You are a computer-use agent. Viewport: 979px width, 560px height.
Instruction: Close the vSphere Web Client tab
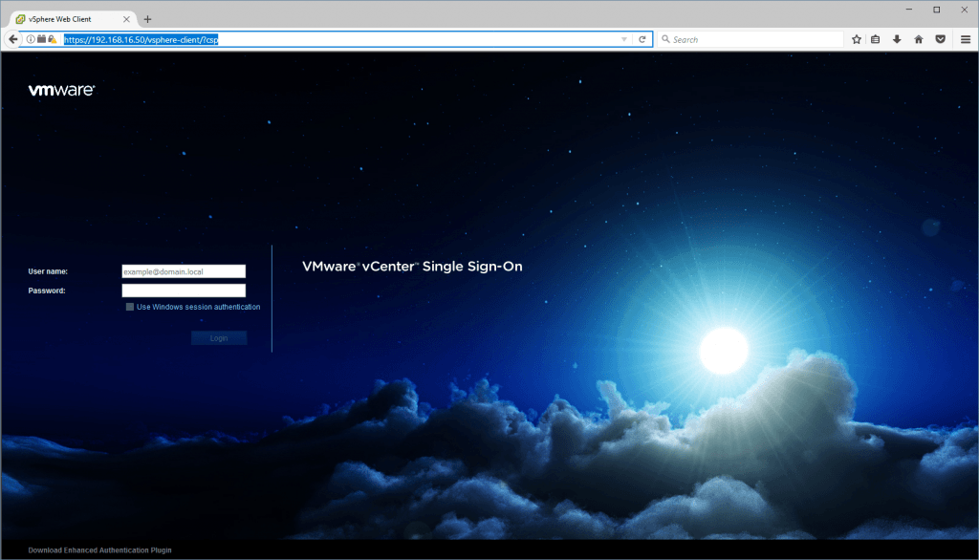(x=126, y=19)
